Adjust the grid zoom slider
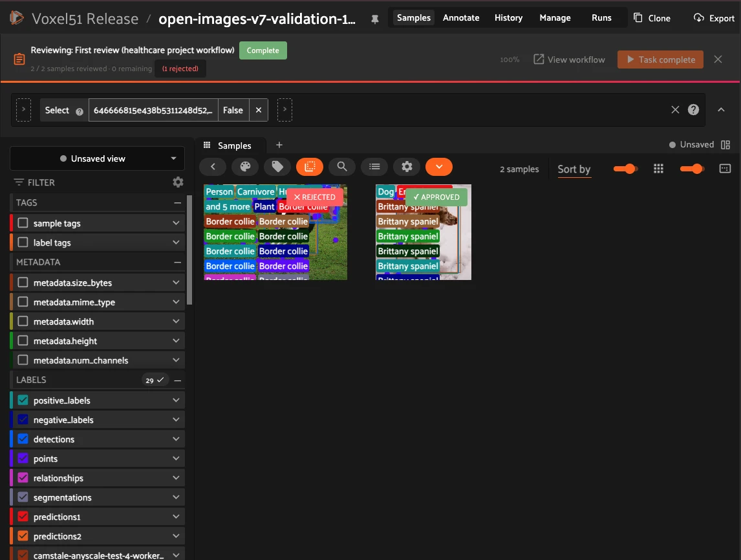 click(x=693, y=169)
